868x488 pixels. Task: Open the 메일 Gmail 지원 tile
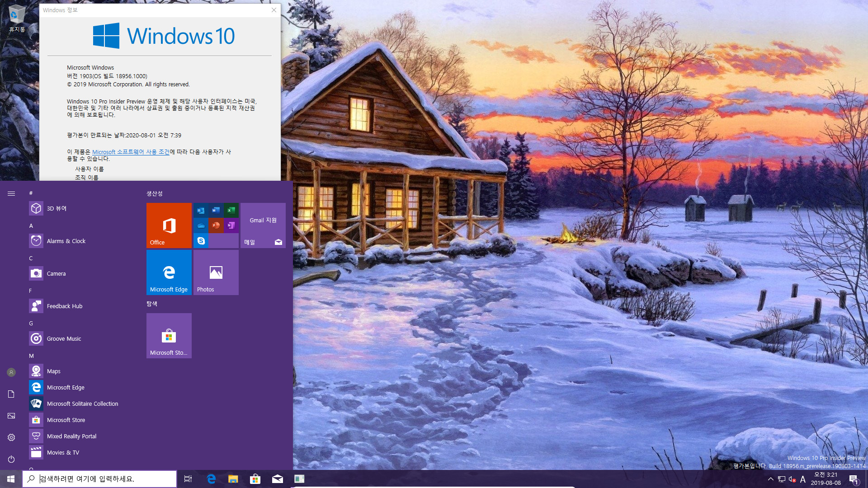coord(263,225)
